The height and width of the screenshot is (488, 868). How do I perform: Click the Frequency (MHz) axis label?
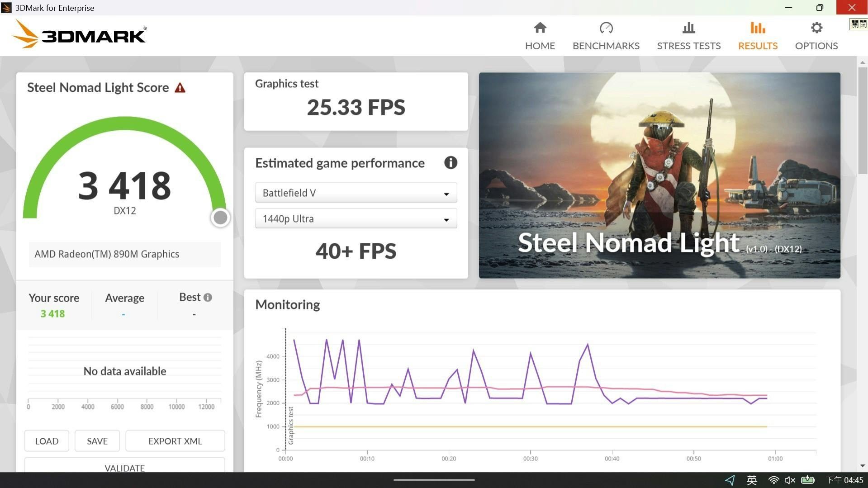point(259,389)
